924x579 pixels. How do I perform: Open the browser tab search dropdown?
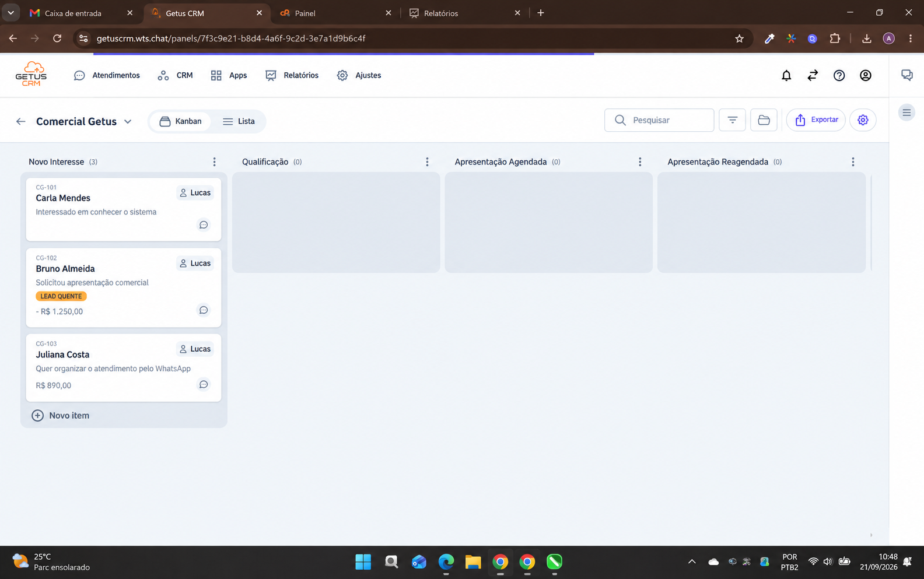[10, 13]
